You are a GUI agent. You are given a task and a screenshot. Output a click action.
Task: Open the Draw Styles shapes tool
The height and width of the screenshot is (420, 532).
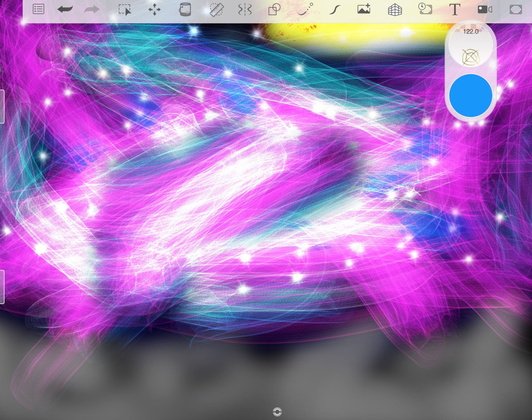pyautogui.click(x=274, y=10)
